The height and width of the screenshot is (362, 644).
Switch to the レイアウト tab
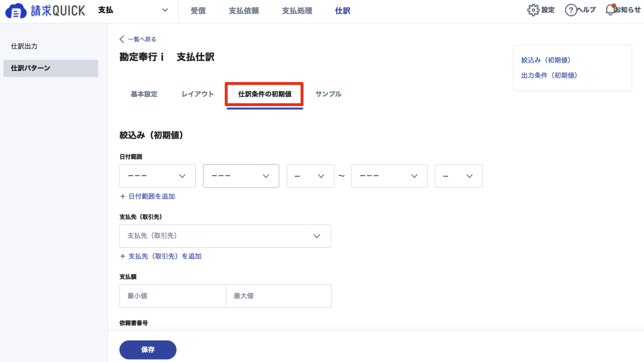198,94
